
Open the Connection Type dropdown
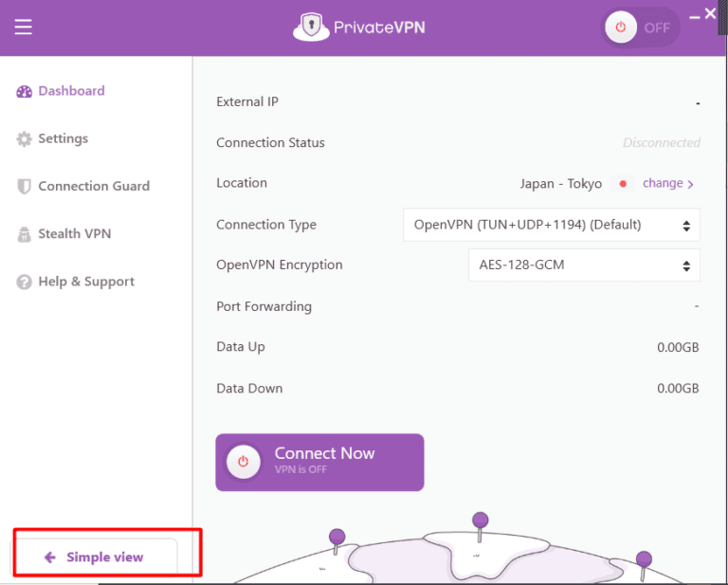pos(551,225)
